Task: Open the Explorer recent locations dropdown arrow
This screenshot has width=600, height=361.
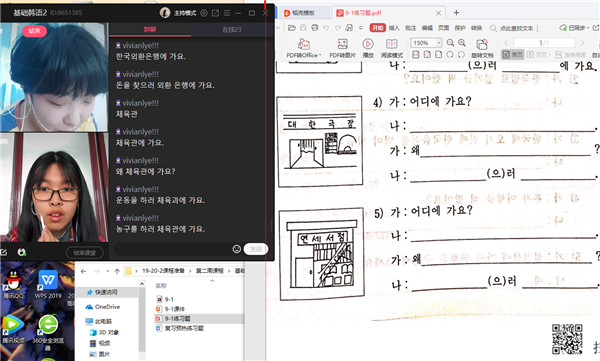Action: coord(108,271)
